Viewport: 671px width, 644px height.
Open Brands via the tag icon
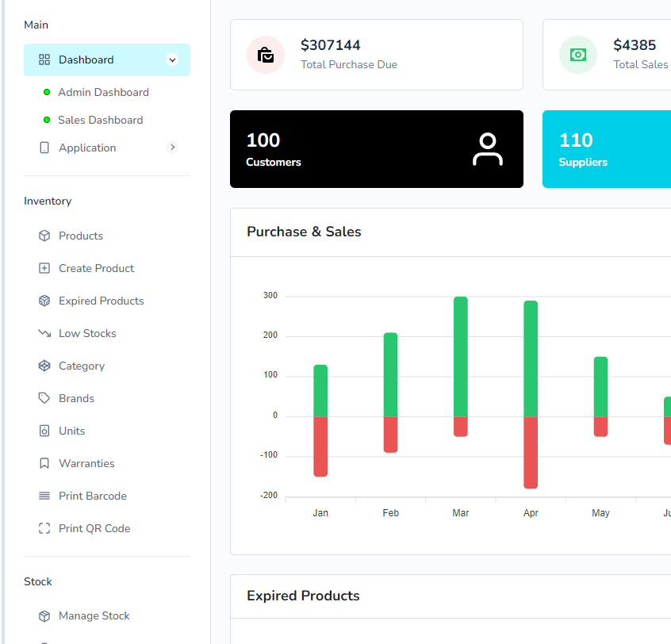(x=44, y=397)
